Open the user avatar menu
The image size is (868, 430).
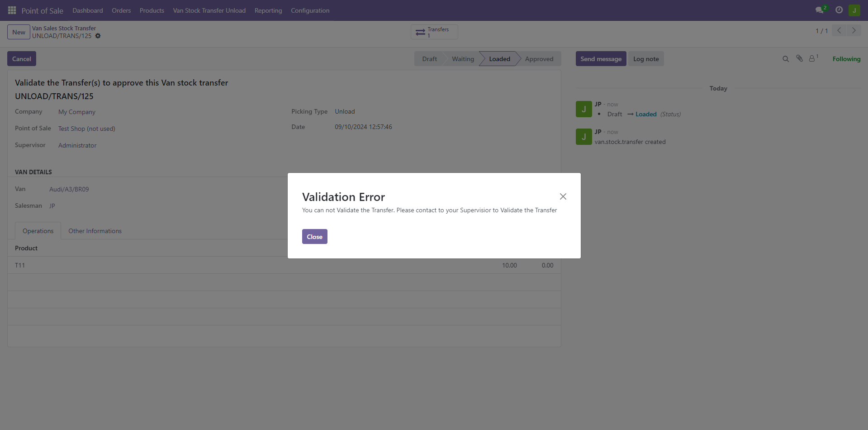tap(854, 10)
